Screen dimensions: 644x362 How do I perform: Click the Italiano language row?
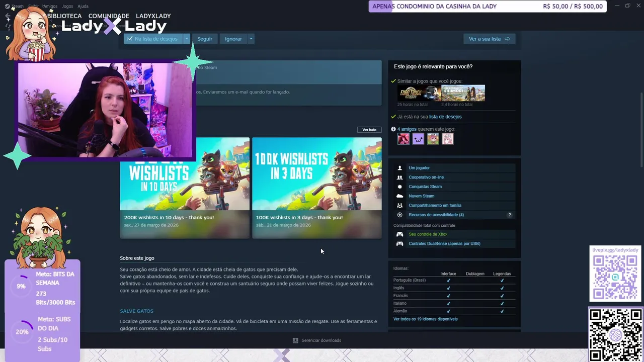click(454, 304)
